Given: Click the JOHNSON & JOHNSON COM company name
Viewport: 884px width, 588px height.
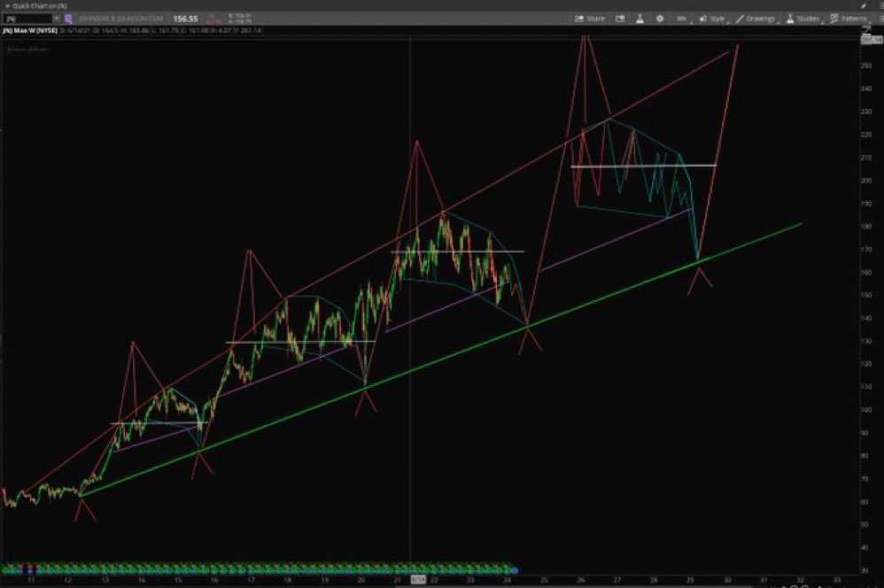Looking at the screenshot, I should click(x=121, y=19).
